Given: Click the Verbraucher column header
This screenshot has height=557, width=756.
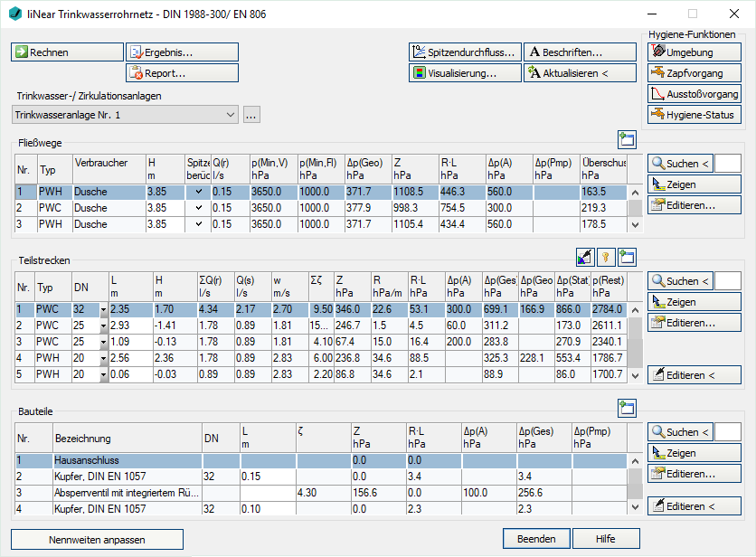Looking at the screenshot, I should [109, 169].
